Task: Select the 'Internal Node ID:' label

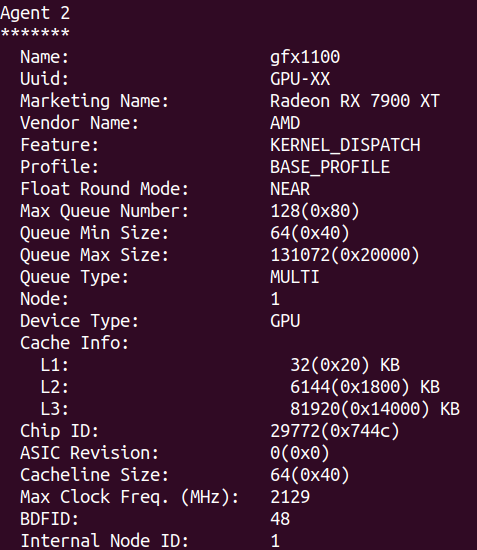Action: (x=105, y=541)
